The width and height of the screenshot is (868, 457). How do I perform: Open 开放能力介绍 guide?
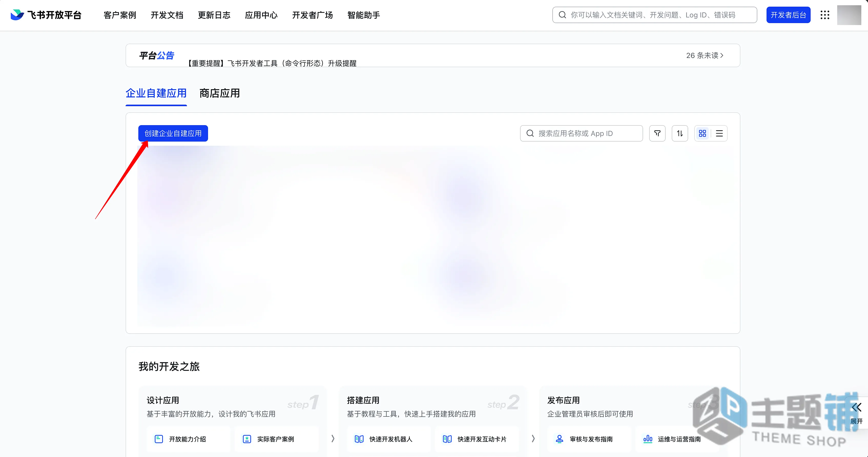tap(188, 439)
